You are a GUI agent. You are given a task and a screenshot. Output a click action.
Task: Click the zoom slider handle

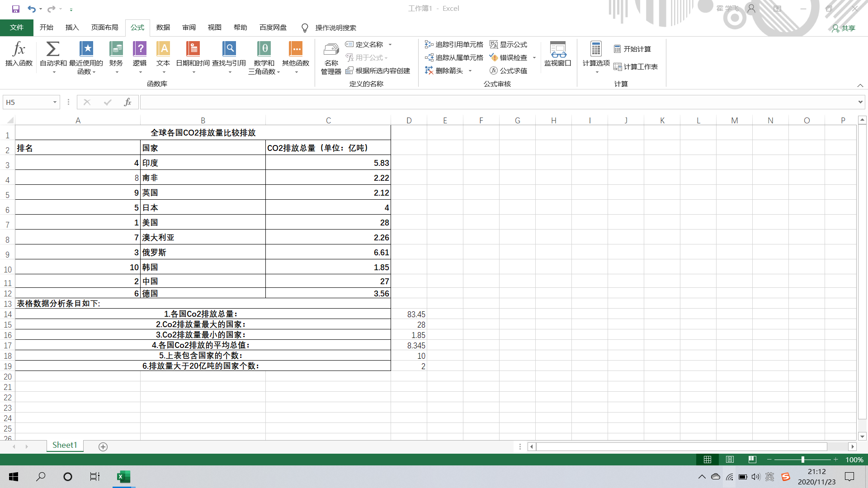click(803, 460)
